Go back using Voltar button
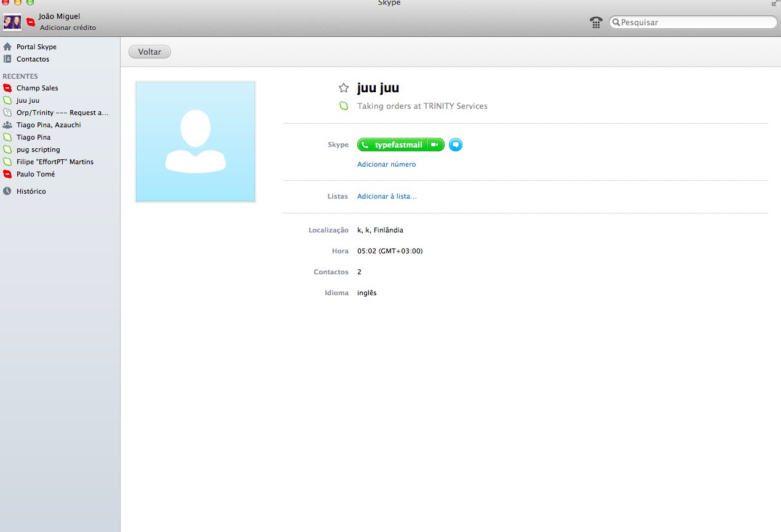 (x=149, y=52)
